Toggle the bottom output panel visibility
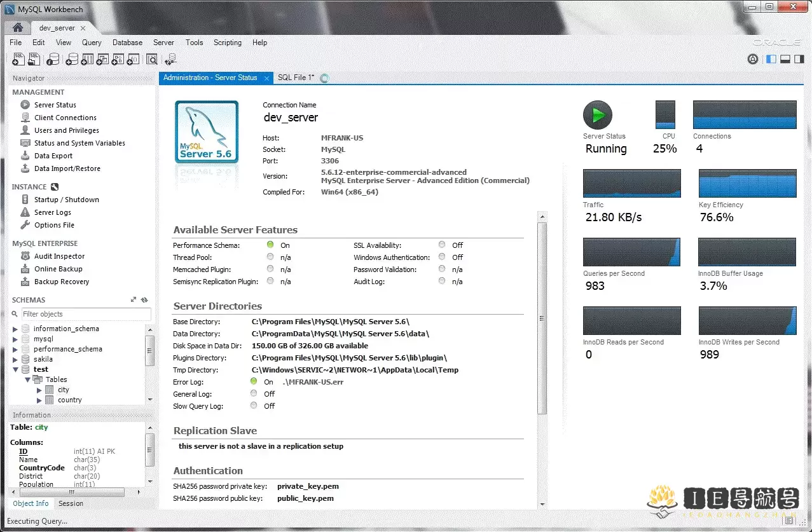 click(785, 59)
